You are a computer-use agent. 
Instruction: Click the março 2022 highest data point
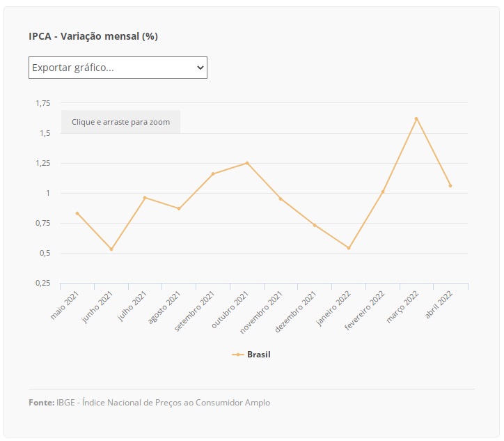click(416, 119)
